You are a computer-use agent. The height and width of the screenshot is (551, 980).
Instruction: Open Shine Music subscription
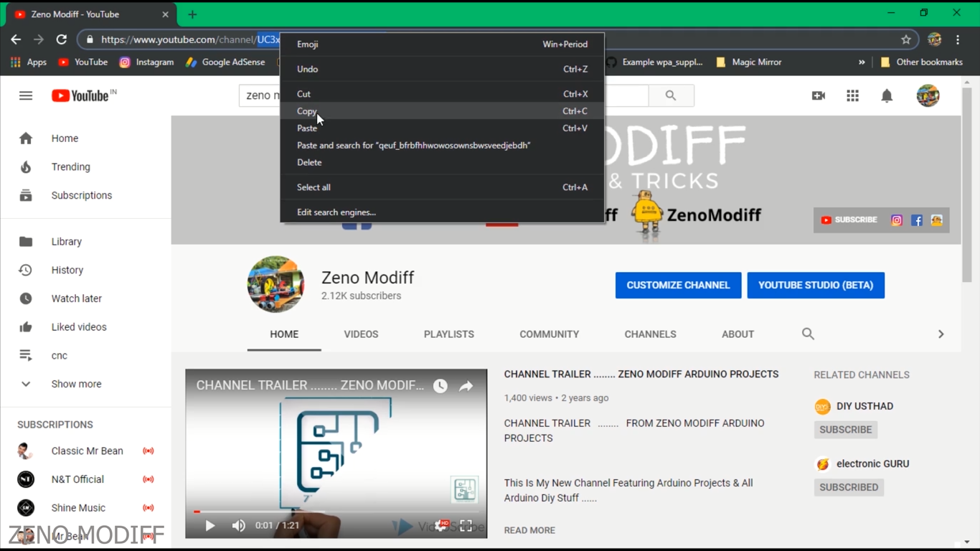pyautogui.click(x=85, y=508)
